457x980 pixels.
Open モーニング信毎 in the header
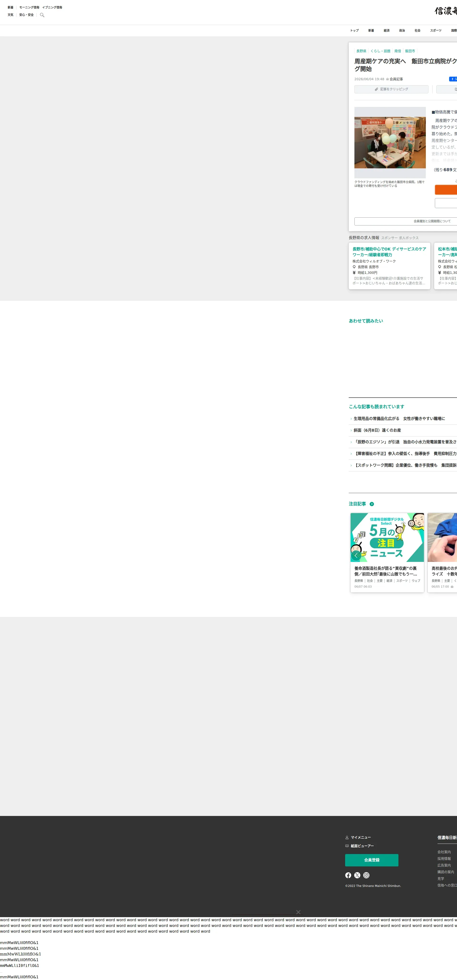pyautogui.click(x=29, y=8)
